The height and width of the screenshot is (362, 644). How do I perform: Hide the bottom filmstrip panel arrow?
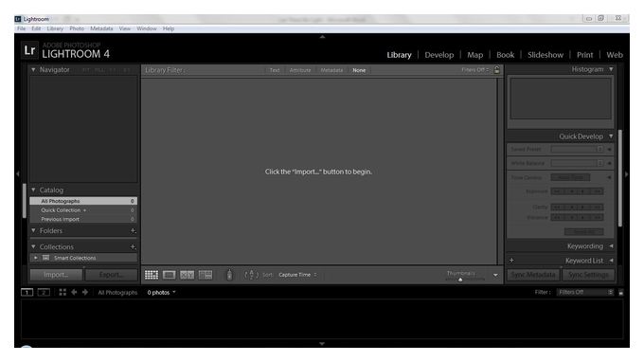pos(322,343)
